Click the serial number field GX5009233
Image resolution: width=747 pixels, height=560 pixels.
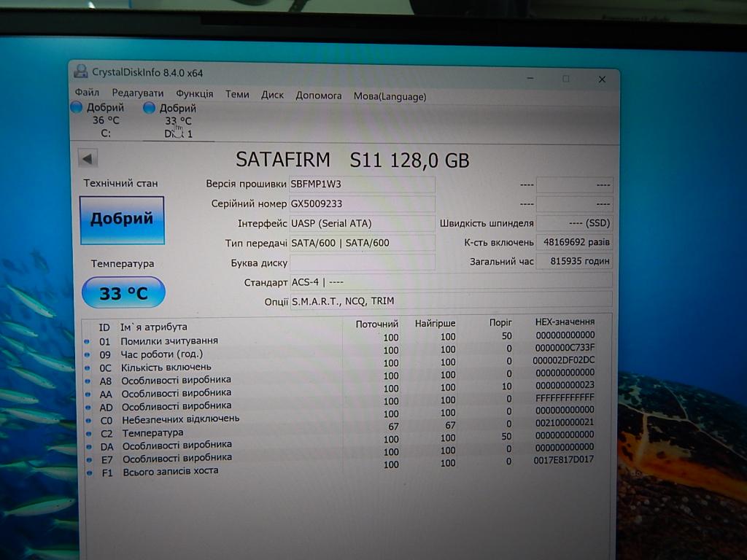[x=362, y=204]
